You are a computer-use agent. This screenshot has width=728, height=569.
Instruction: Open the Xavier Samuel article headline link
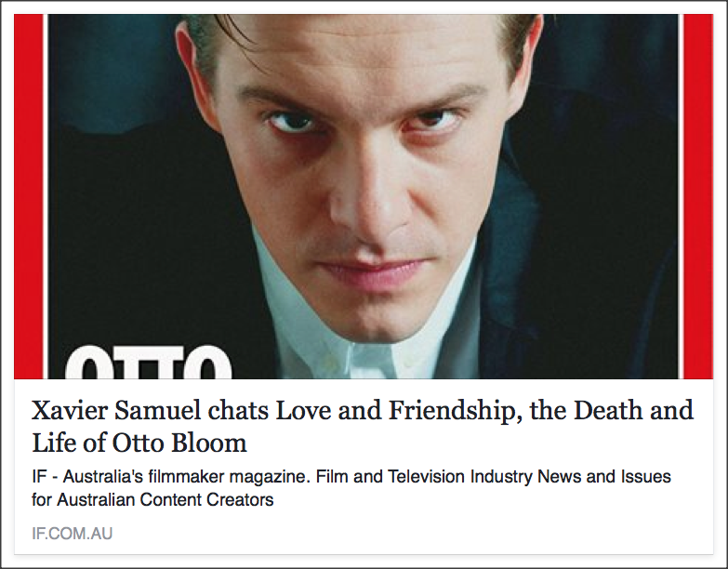pyautogui.click(x=363, y=426)
